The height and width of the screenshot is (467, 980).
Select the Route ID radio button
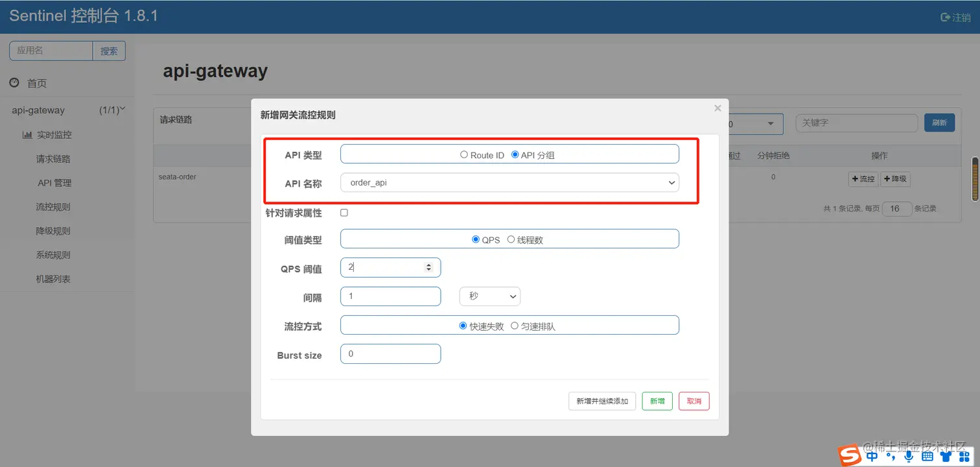click(x=463, y=155)
